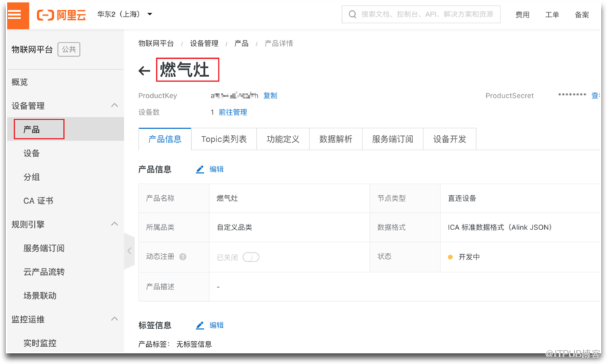Collapse the 设备管理 sidebar section
The image size is (607, 364).
[114, 106]
